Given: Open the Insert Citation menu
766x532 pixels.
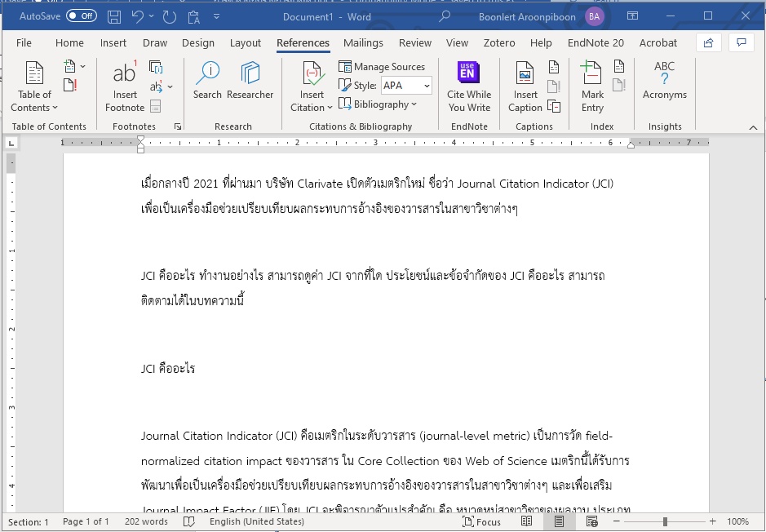Looking at the screenshot, I should [x=311, y=87].
